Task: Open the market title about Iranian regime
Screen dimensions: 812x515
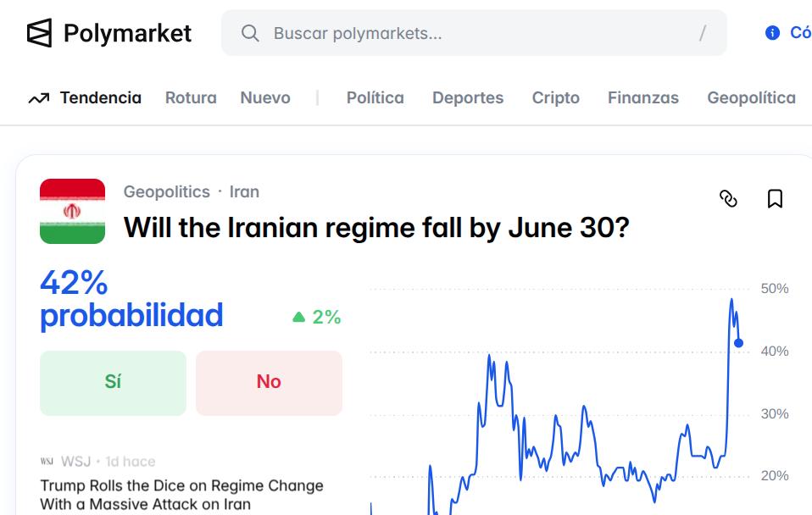Action: (x=376, y=227)
